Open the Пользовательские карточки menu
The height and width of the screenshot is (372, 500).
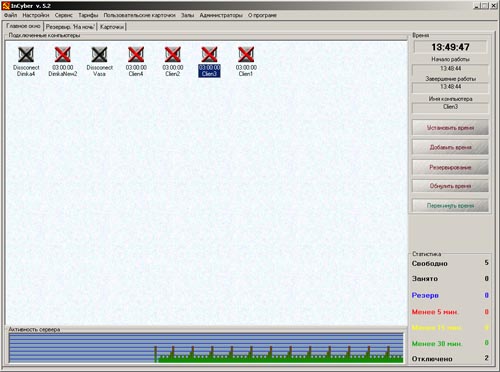pos(139,15)
